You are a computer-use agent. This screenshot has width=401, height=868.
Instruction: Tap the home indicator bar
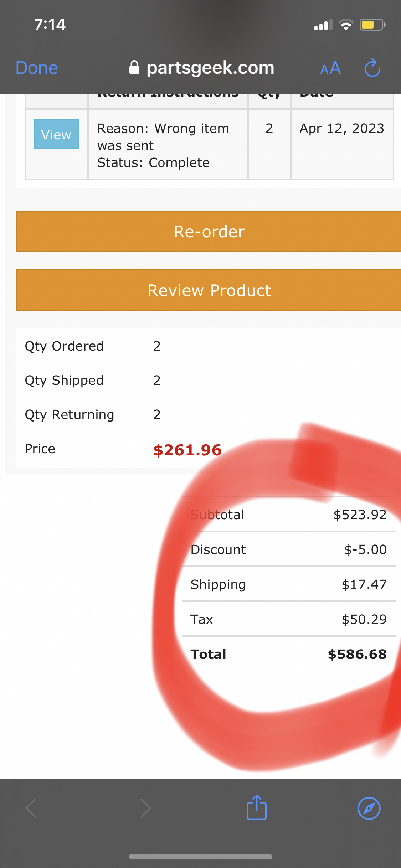click(200, 856)
